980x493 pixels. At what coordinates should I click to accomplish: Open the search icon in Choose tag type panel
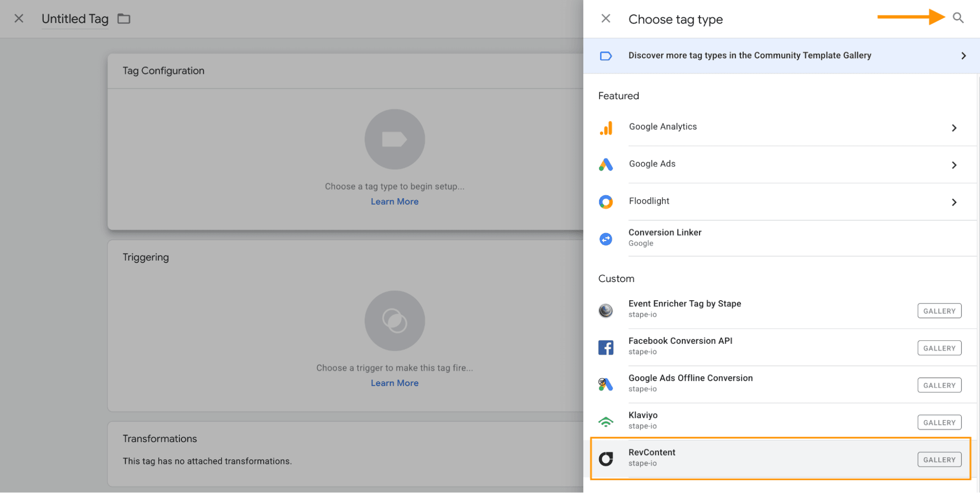[958, 18]
